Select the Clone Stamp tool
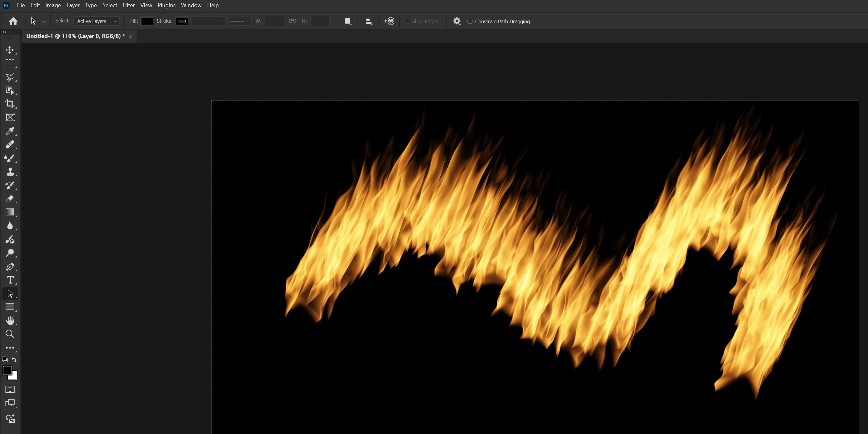Image resolution: width=868 pixels, height=434 pixels. click(10, 172)
